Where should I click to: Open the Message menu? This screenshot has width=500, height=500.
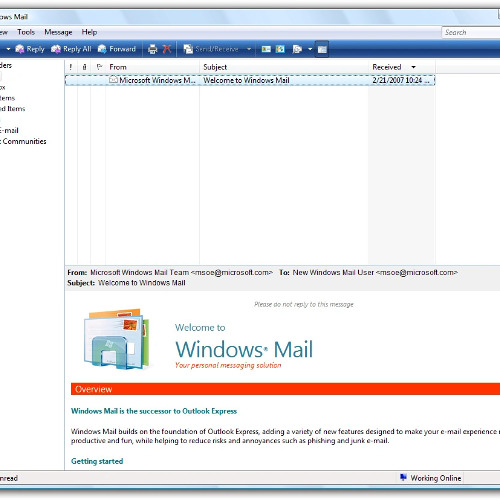pos(58,32)
